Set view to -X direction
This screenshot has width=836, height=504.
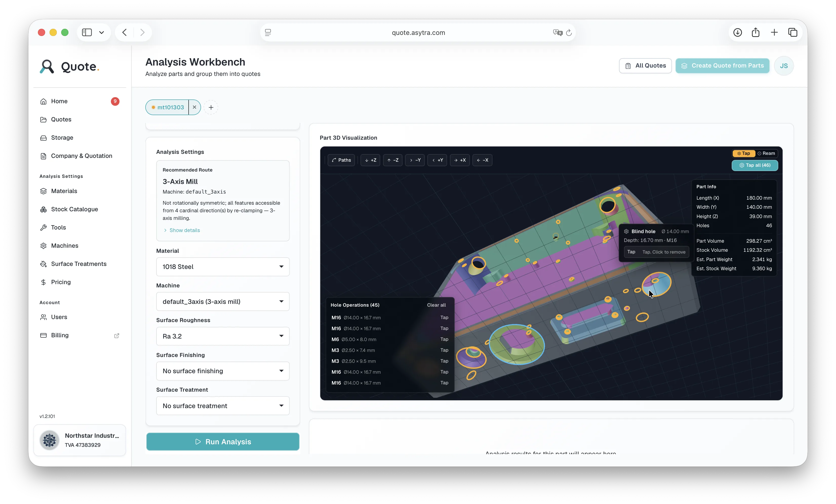coord(482,160)
